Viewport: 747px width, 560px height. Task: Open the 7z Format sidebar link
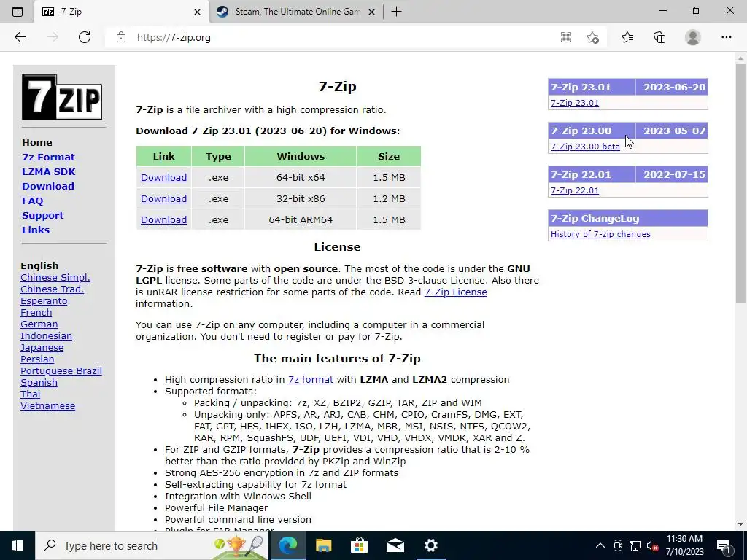point(49,157)
